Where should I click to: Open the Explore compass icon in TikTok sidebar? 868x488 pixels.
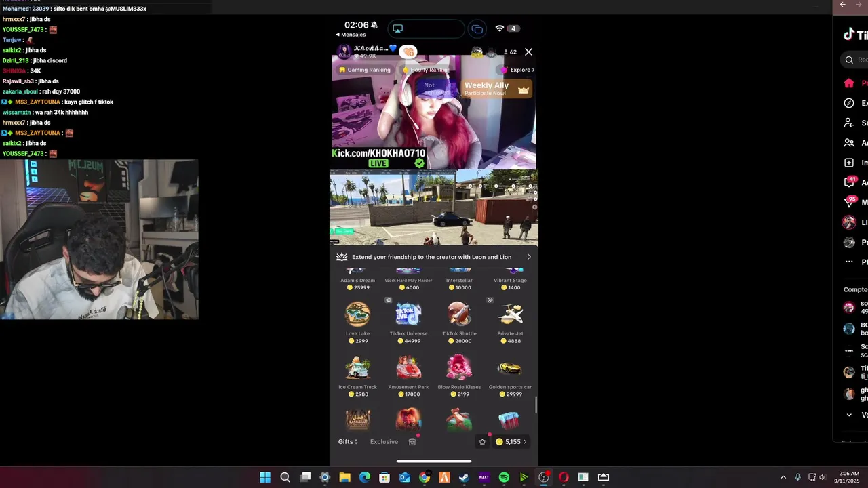[x=849, y=103]
